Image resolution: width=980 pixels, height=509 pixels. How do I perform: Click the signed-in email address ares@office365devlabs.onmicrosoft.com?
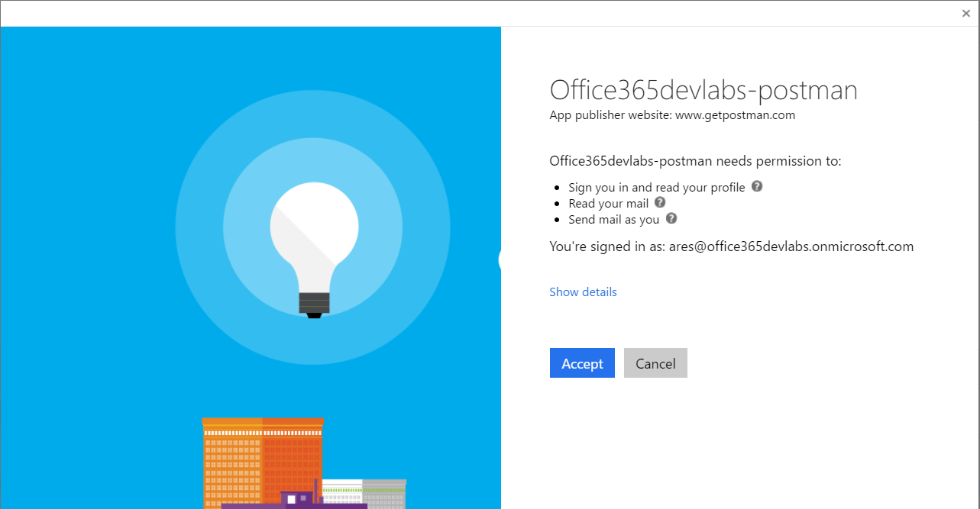click(x=791, y=246)
